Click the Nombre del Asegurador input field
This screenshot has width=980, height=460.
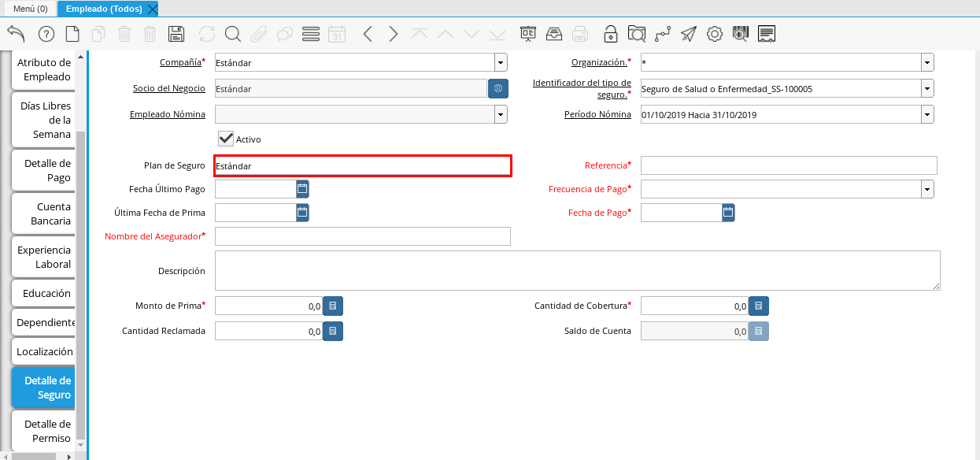coord(363,236)
